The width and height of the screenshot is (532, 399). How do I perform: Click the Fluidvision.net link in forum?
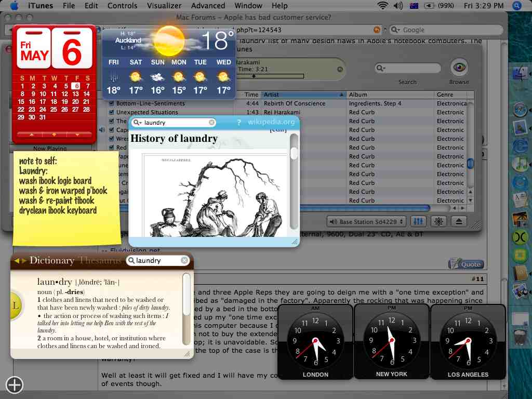tap(135, 251)
